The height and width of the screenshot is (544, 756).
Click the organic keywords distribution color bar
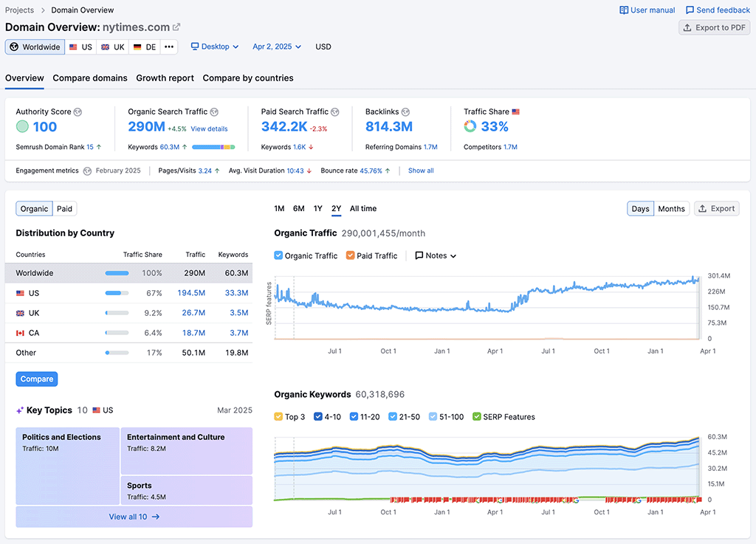213,147
